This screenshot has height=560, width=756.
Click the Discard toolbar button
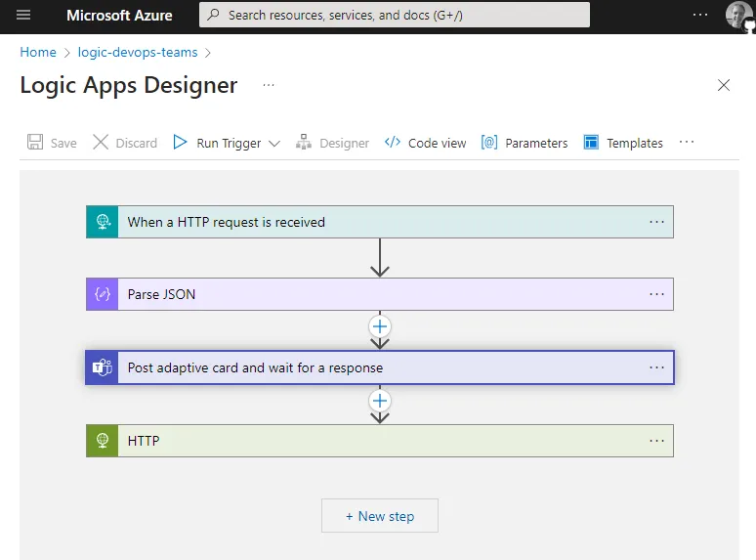[x=125, y=143]
